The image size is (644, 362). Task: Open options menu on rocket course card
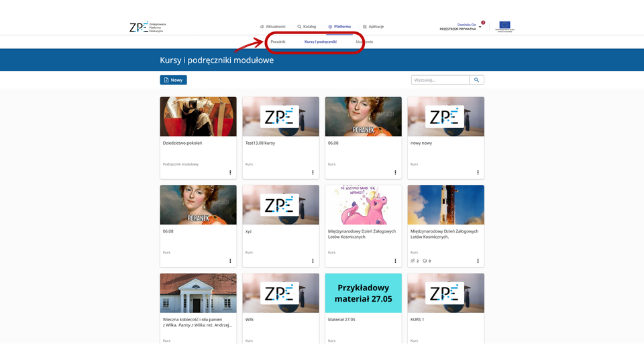tap(478, 261)
